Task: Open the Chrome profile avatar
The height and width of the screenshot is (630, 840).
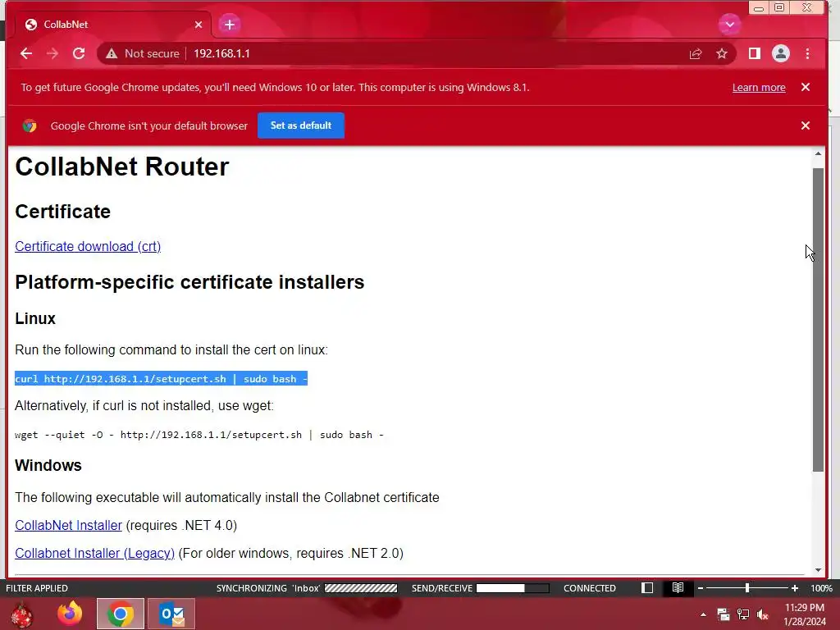Action: [781, 53]
